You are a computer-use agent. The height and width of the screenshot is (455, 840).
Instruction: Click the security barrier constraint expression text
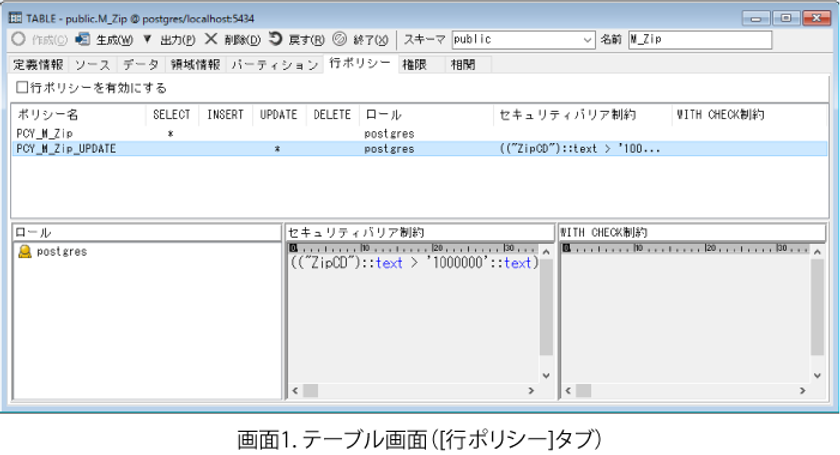point(414,263)
